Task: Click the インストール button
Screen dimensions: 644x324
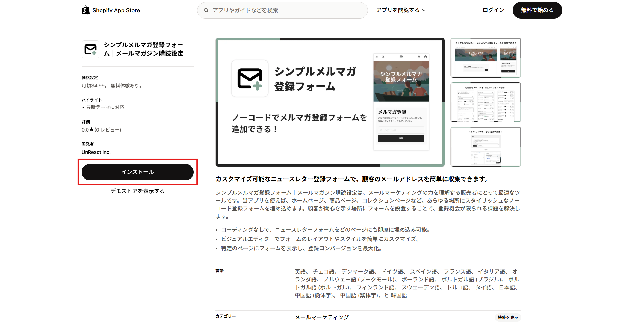Action: coord(137,172)
